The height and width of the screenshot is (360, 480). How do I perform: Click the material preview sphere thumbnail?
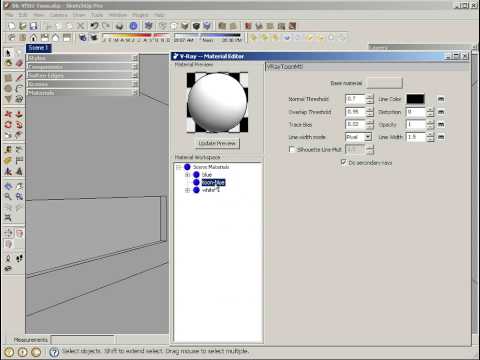click(x=217, y=102)
